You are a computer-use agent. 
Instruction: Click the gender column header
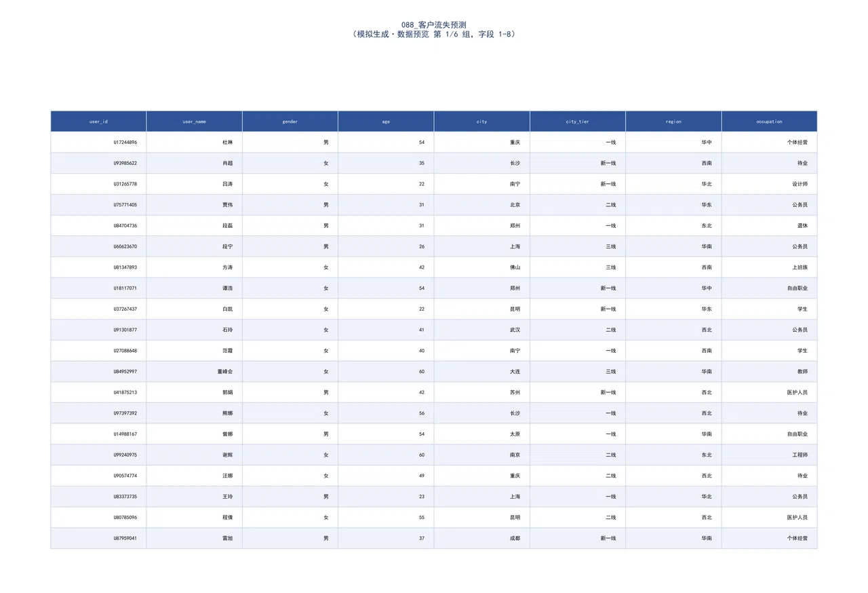pos(290,121)
